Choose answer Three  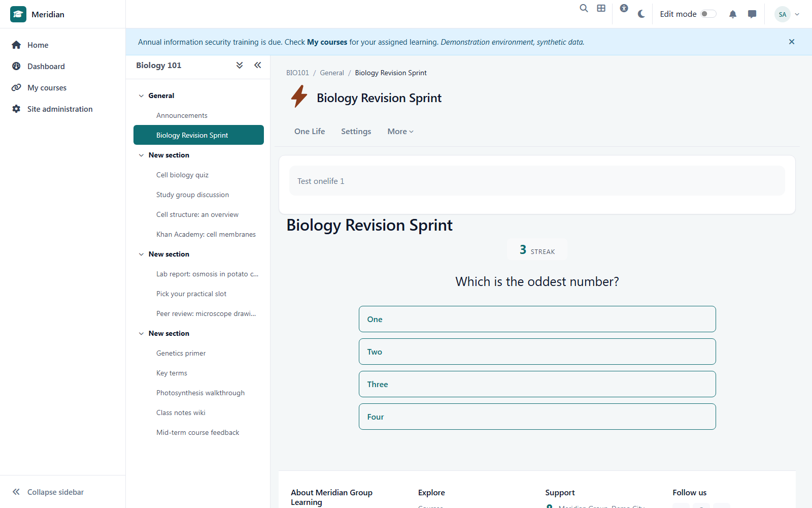(537, 384)
